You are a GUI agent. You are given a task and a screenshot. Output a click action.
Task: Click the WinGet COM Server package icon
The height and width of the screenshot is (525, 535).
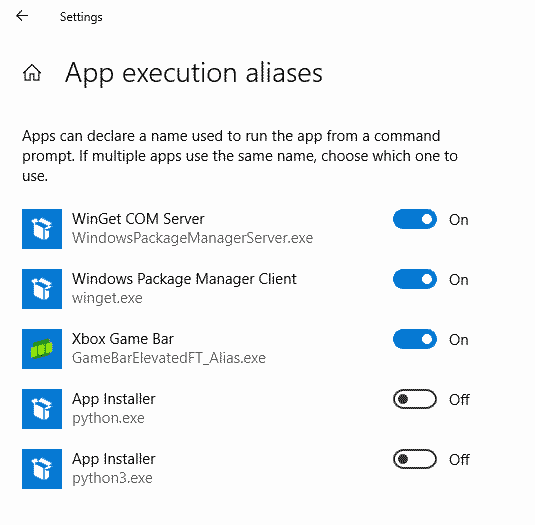pyautogui.click(x=42, y=229)
